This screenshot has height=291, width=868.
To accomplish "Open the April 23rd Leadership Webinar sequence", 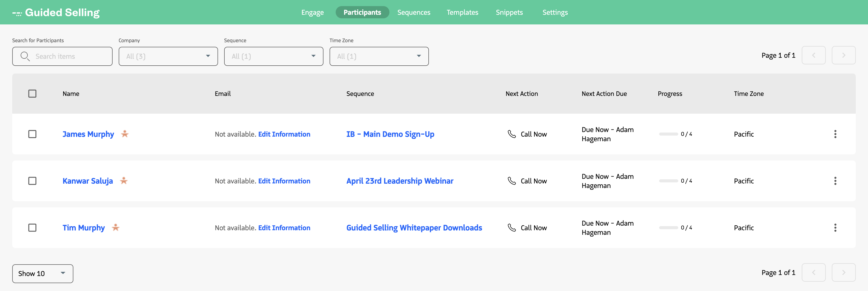I will (400, 181).
